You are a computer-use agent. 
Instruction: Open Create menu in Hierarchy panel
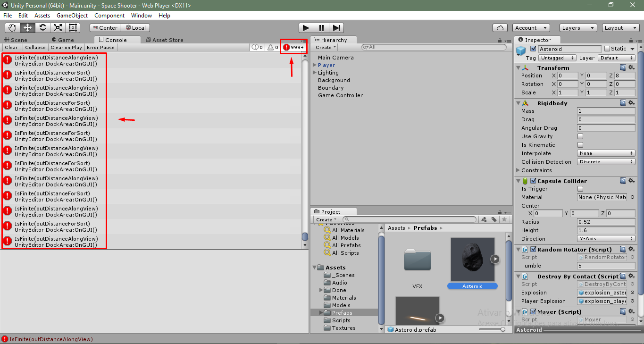point(326,47)
